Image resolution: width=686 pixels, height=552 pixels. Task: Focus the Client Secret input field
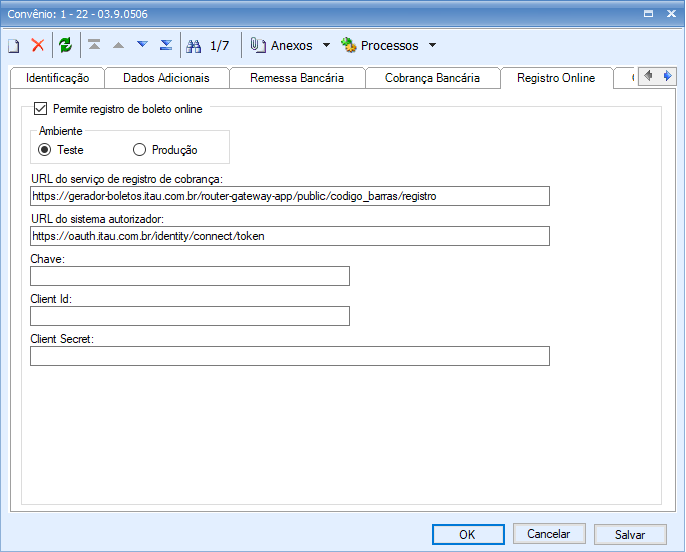(290, 356)
